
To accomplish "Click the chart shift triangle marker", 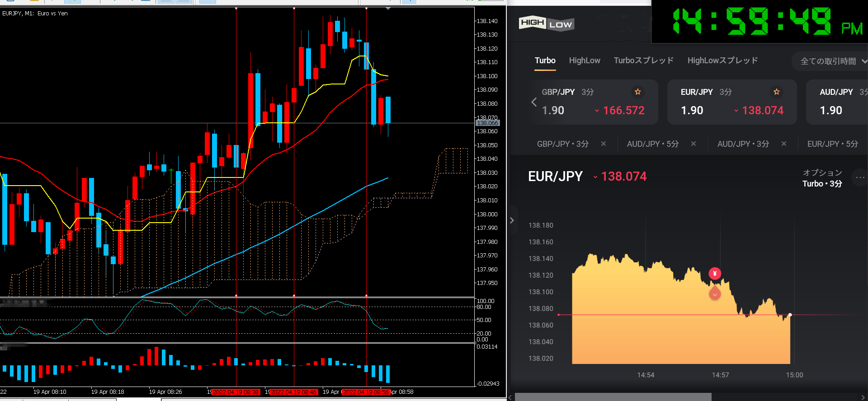I will 388,8.
